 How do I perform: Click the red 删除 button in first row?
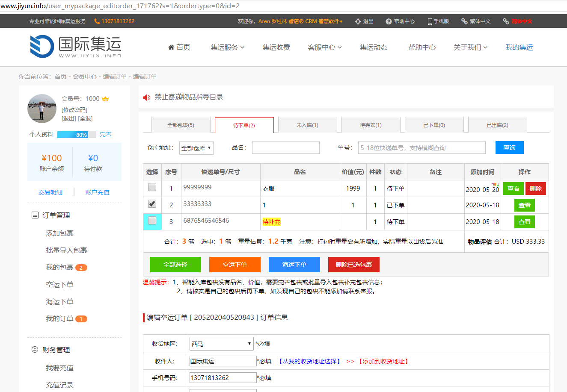tap(535, 189)
